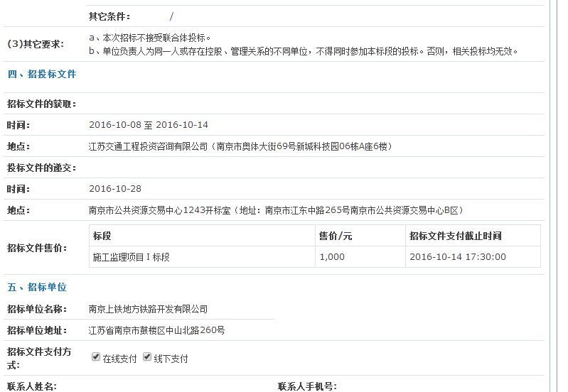
Task: Click the company name 南京上铁地方铁路开发有限公司
Action: (x=148, y=309)
